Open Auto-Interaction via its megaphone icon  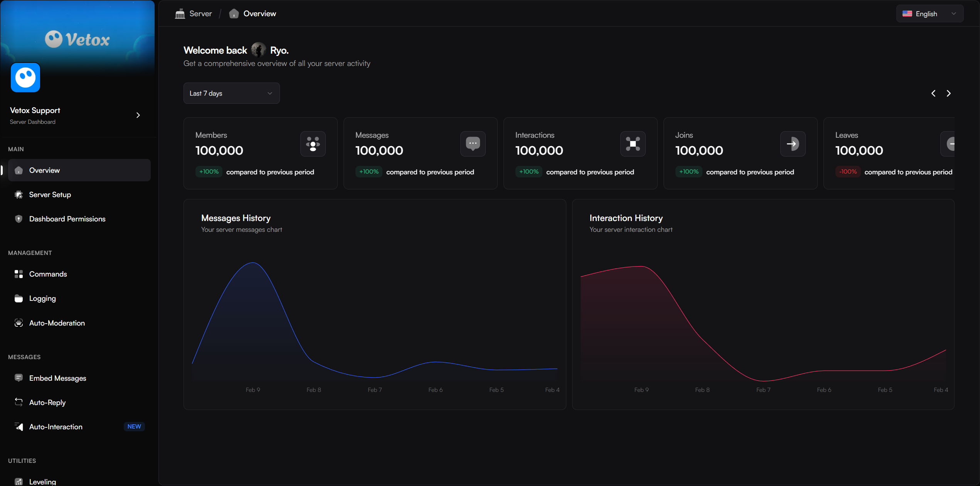click(x=19, y=427)
